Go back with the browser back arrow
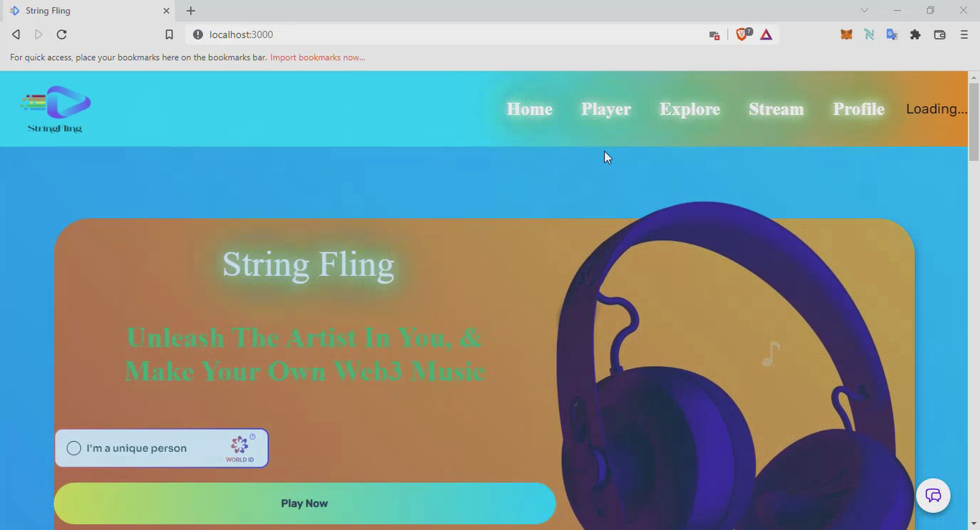 tap(16, 34)
